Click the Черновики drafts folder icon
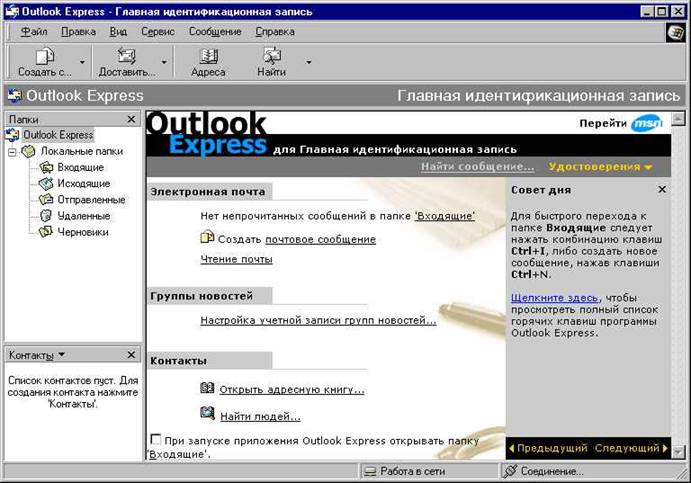This screenshot has height=483, width=691. 46,232
